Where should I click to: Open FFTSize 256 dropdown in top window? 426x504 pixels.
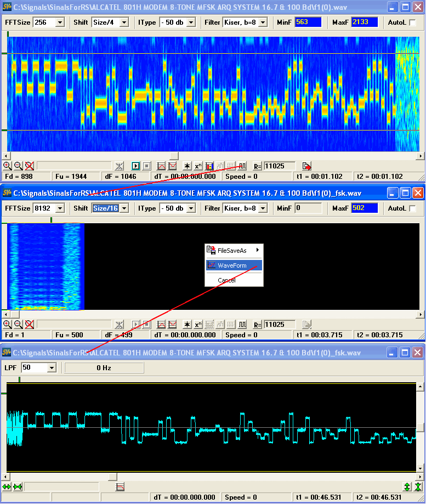[59, 22]
